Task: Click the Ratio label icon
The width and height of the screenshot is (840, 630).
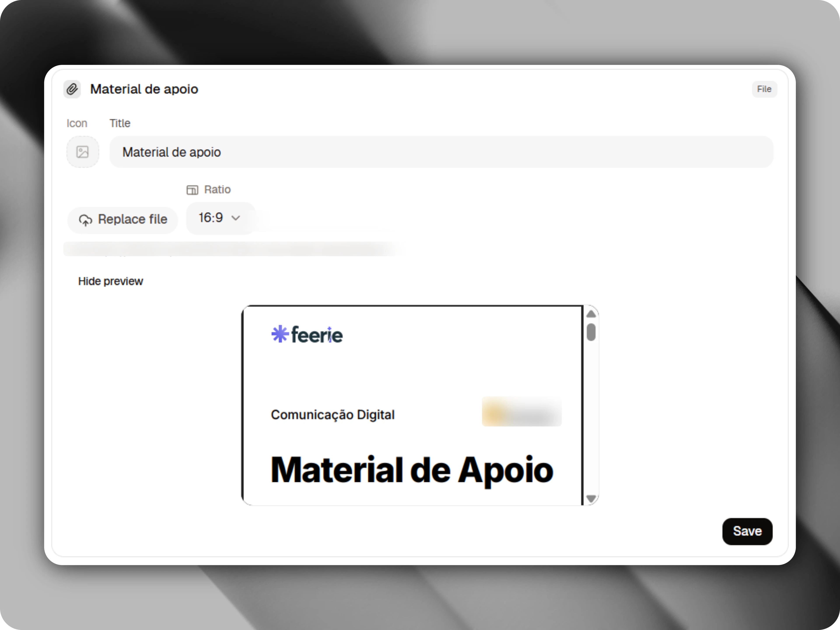Action: tap(192, 190)
